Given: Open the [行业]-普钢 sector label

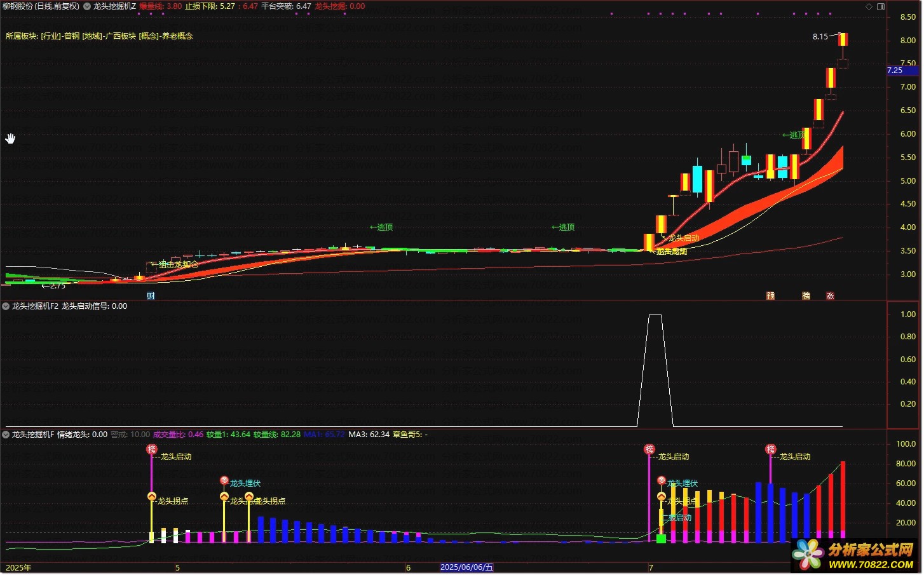Looking at the screenshot, I should tap(60, 36).
